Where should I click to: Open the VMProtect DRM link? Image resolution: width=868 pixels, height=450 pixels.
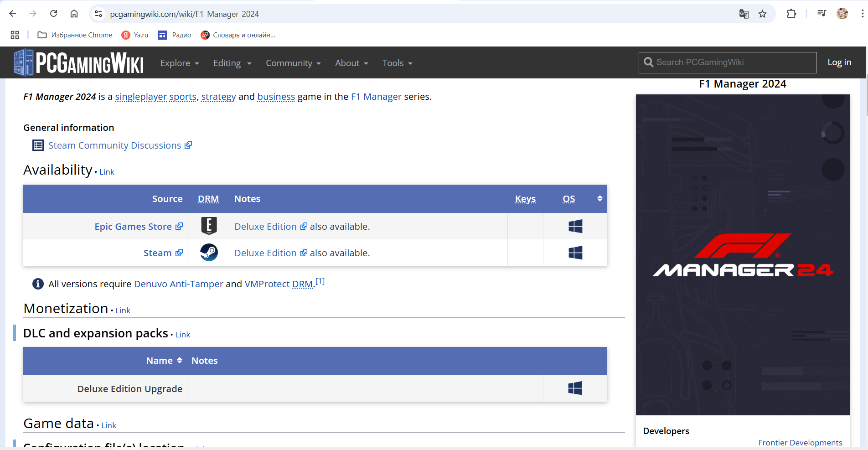tap(279, 284)
